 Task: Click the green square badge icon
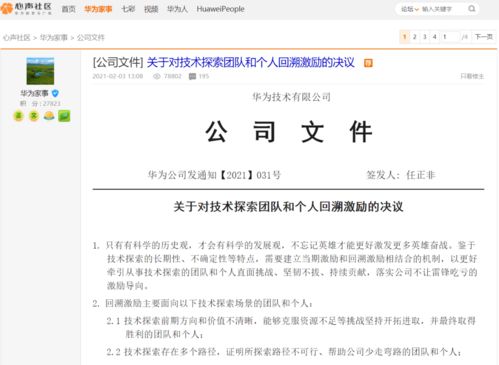[x=64, y=116]
